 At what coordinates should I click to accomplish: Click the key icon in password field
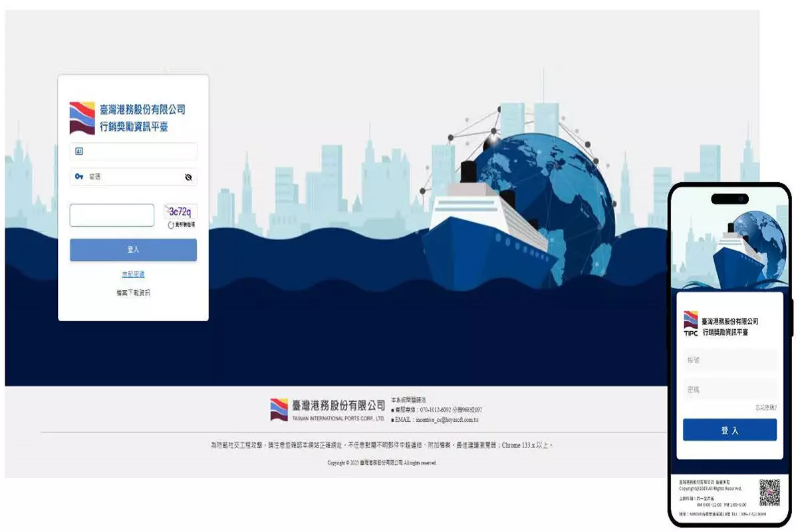click(79, 177)
